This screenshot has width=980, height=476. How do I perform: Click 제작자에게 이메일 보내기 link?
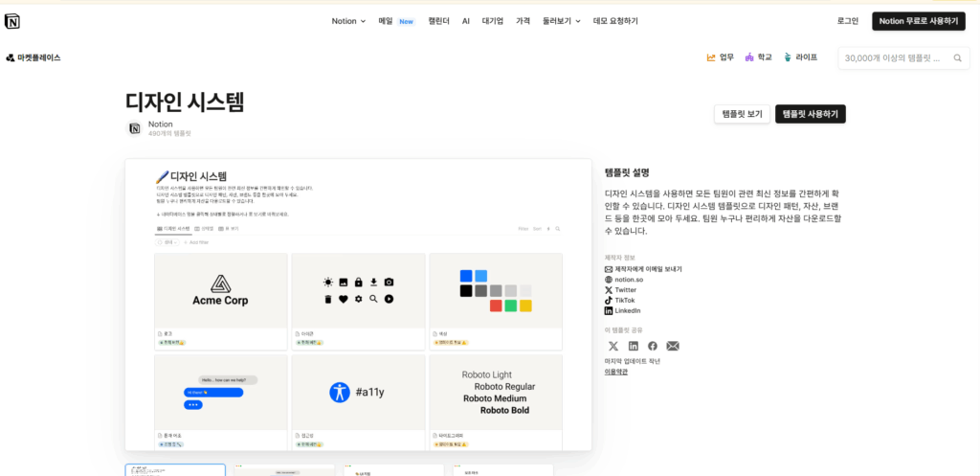pyautogui.click(x=648, y=269)
